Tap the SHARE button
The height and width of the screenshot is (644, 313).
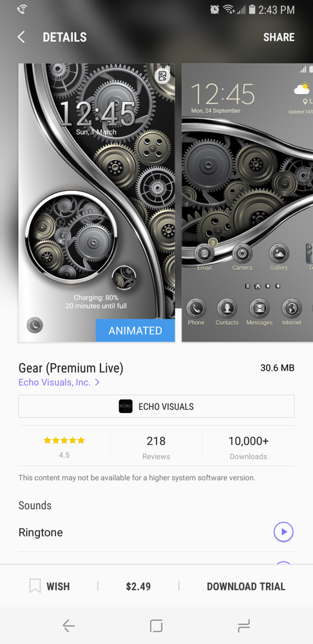tap(278, 37)
